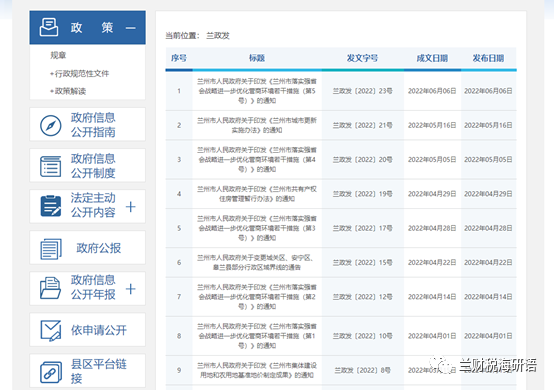Click the 政策 mailbox icon
The image size is (554, 390).
pos(49,27)
